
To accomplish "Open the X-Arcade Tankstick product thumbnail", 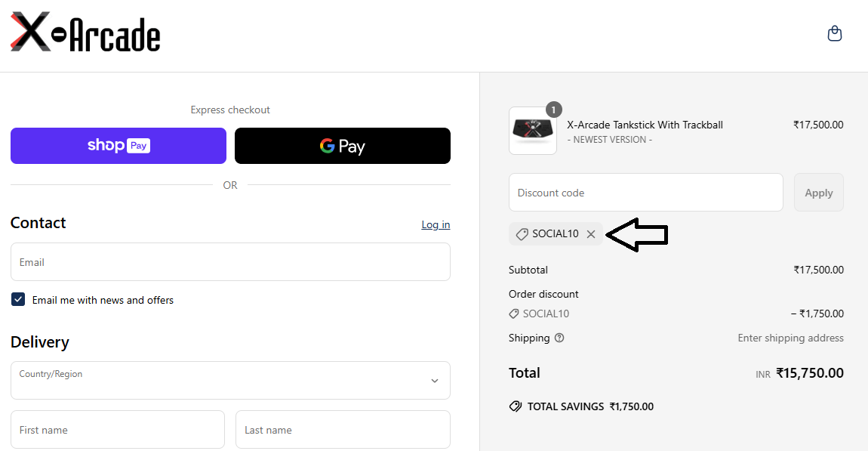I will pos(533,131).
